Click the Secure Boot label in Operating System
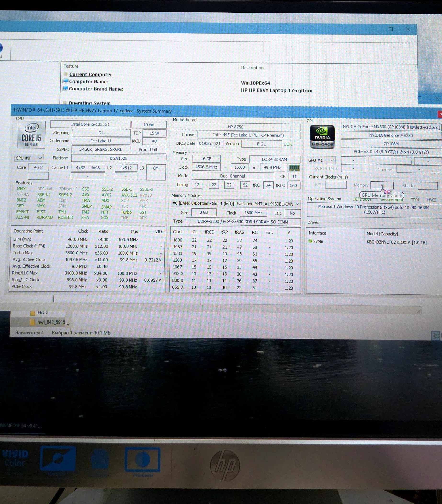This screenshot has width=442, height=504. 392,200
